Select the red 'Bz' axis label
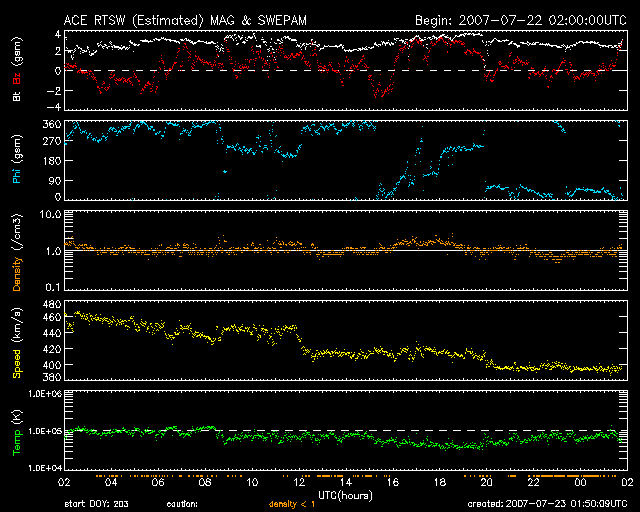This screenshot has height=512, width=640. (x=17, y=79)
